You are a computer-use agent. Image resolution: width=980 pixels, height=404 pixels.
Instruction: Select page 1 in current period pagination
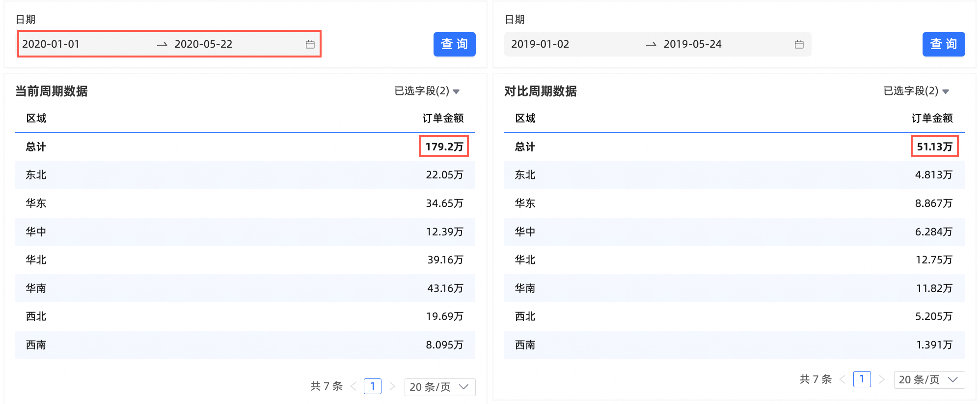pyautogui.click(x=372, y=386)
